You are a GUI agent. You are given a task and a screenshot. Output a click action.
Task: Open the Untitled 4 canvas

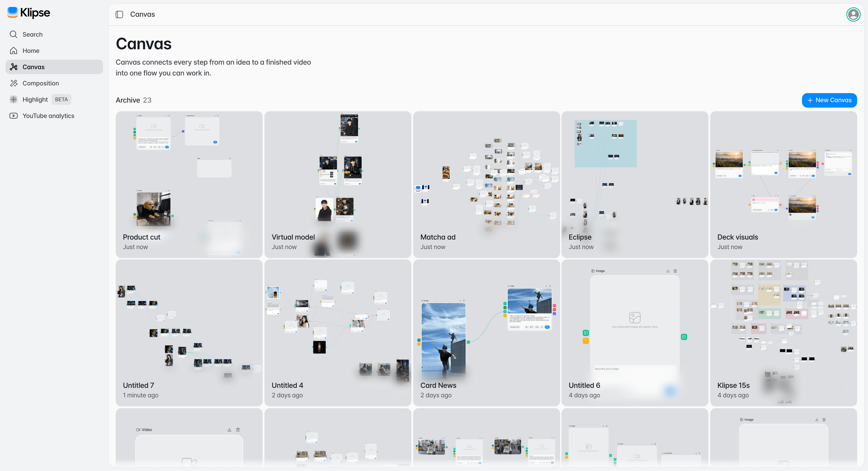pyautogui.click(x=338, y=333)
